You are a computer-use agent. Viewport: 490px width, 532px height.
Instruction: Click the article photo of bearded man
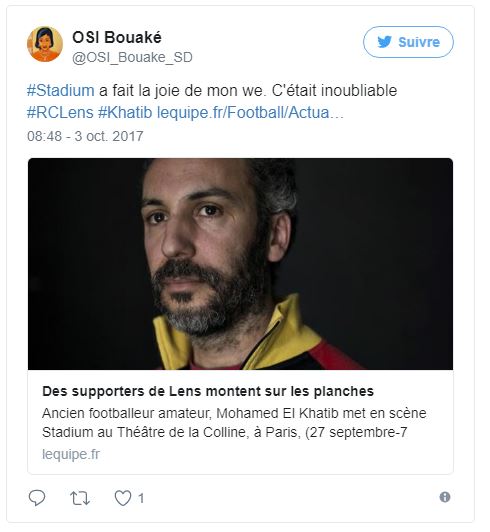pyautogui.click(x=240, y=264)
